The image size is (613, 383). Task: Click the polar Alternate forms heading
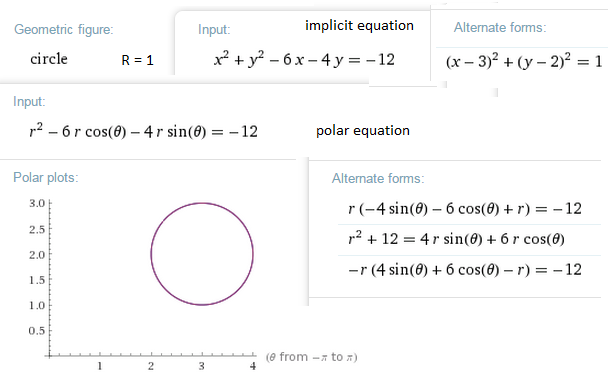pos(378,179)
